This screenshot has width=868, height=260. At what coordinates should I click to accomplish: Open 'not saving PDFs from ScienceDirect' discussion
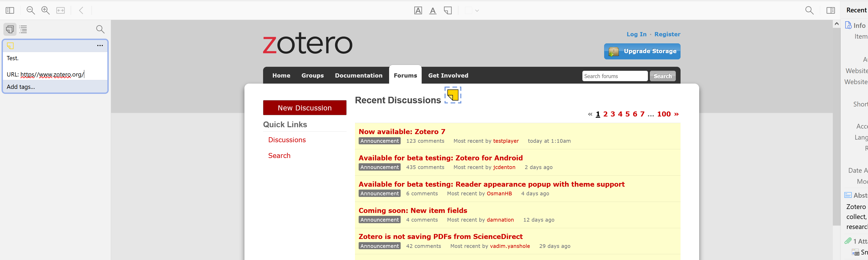coord(440,236)
